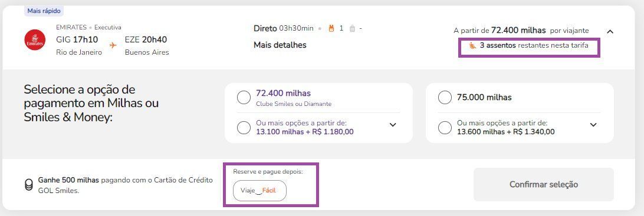The height and width of the screenshot is (216, 644).
Task: Select the 75.000 milhas radio option
Action: (x=445, y=98)
